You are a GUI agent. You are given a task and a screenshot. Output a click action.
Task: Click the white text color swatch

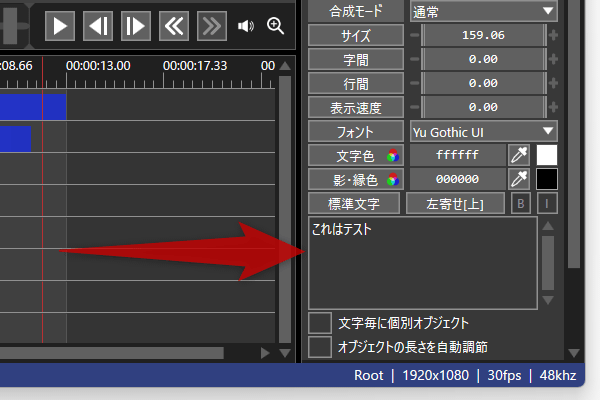click(x=547, y=155)
